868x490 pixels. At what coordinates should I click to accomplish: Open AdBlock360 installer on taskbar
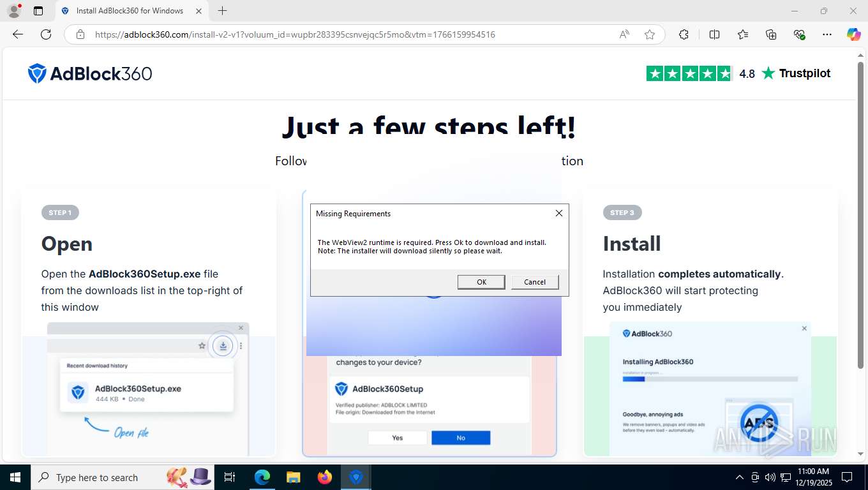(x=356, y=477)
